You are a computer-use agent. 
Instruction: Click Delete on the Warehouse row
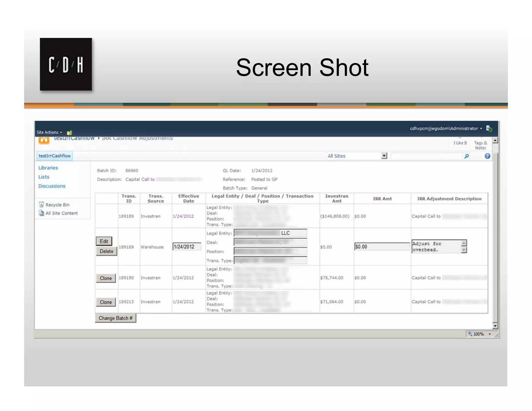point(107,251)
